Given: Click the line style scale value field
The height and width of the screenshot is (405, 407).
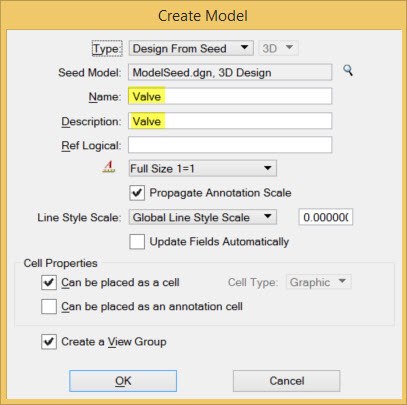Looking at the screenshot, I should (326, 217).
